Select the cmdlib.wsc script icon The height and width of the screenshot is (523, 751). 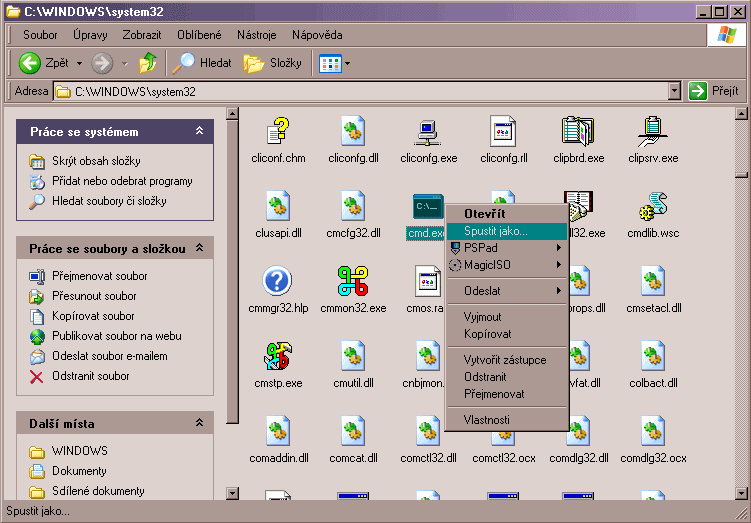pyautogui.click(x=654, y=207)
